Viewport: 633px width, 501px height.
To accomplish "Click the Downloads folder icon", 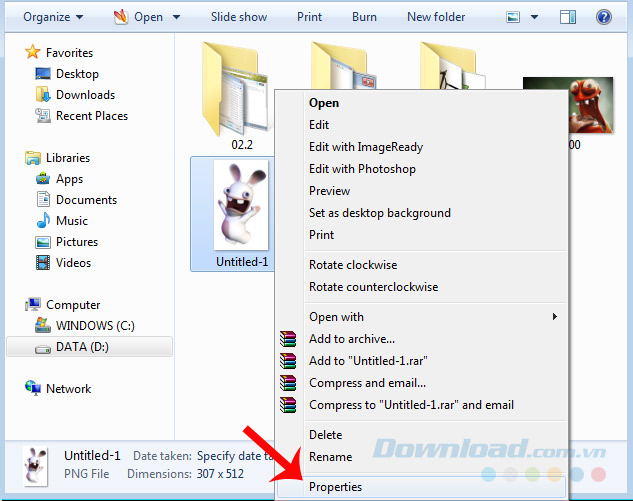I will (x=43, y=94).
